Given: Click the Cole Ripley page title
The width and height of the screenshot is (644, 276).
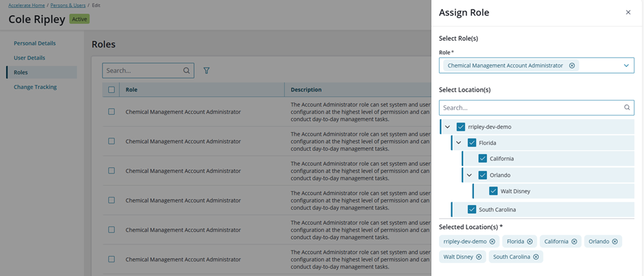Looking at the screenshot, I should pyautogui.click(x=37, y=20).
